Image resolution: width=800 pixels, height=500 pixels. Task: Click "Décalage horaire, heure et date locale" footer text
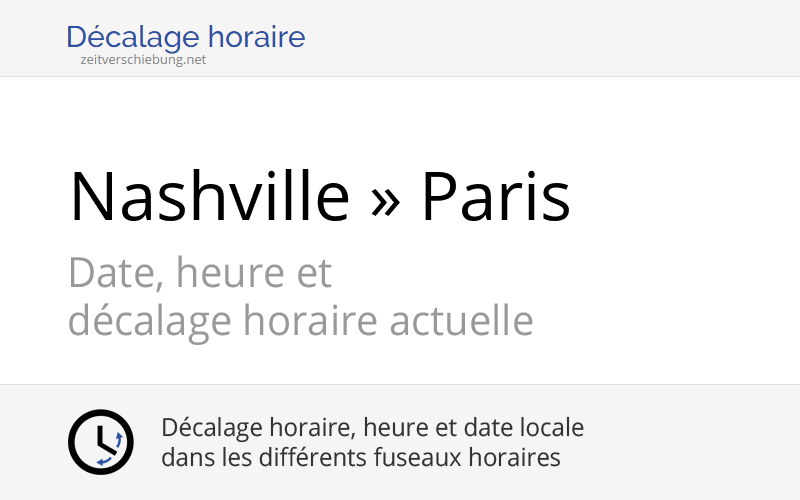coord(372,428)
